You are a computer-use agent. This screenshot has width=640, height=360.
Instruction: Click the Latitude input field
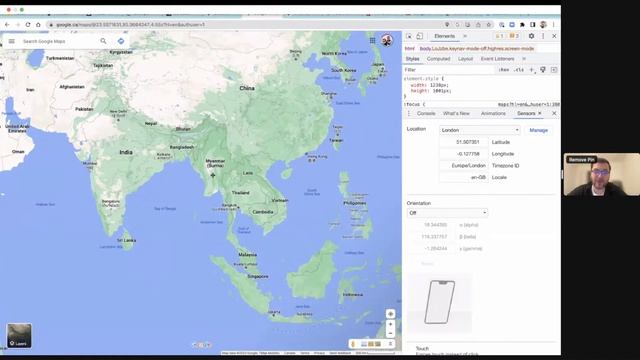[464, 142]
